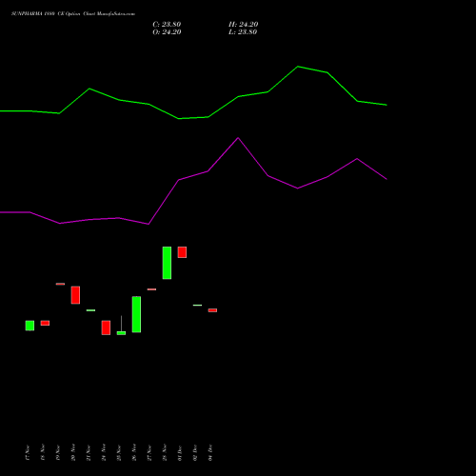Click the highest peak of the purple line
The height and width of the screenshot is (476, 476).
point(238,138)
